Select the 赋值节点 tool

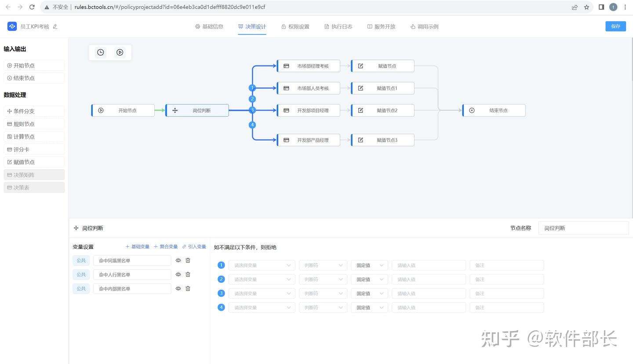34,162
